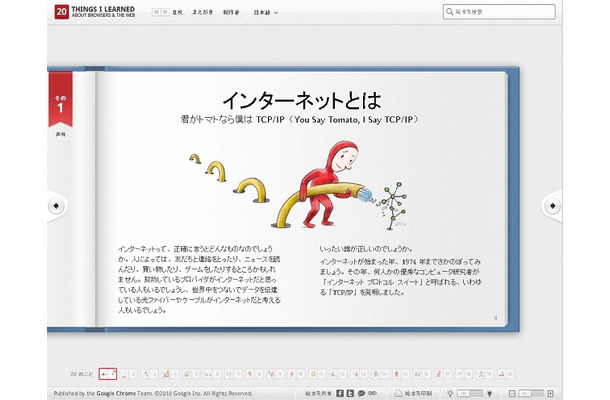Screen dimensions: 610x400
Task: Click the magnifier search icon
Action: (x=450, y=12)
